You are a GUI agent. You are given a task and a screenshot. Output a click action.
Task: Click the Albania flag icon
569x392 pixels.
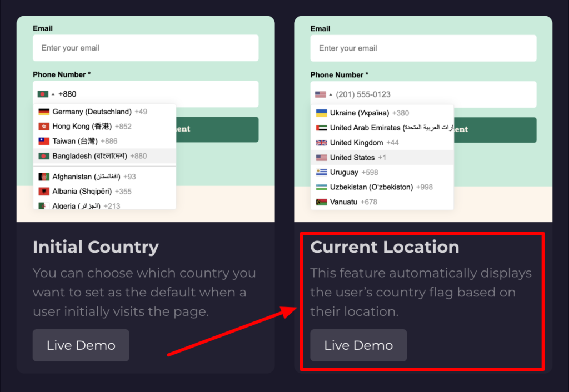44,192
